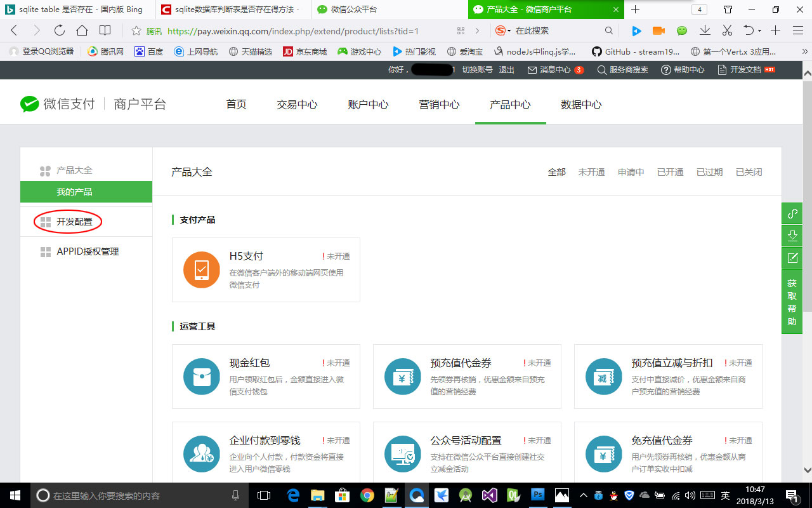Open 帮助中心 in the top bar
Viewport: 812px width, 508px height.
(683, 70)
